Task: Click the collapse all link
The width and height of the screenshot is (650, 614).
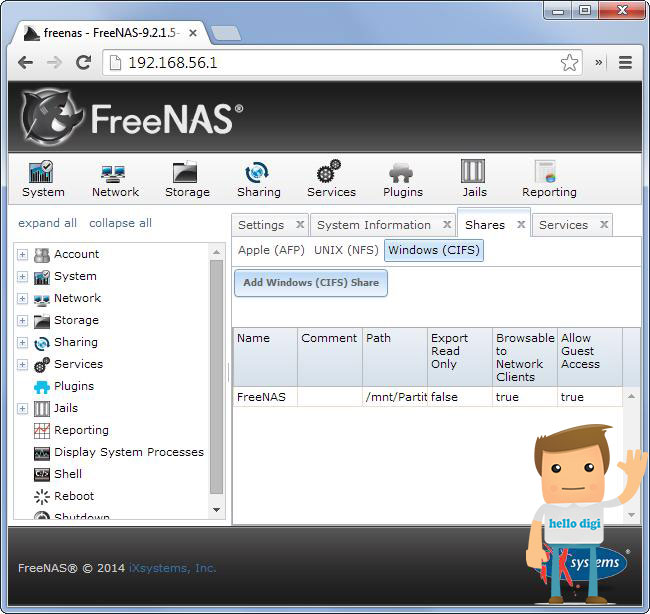Action: tap(121, 223)
